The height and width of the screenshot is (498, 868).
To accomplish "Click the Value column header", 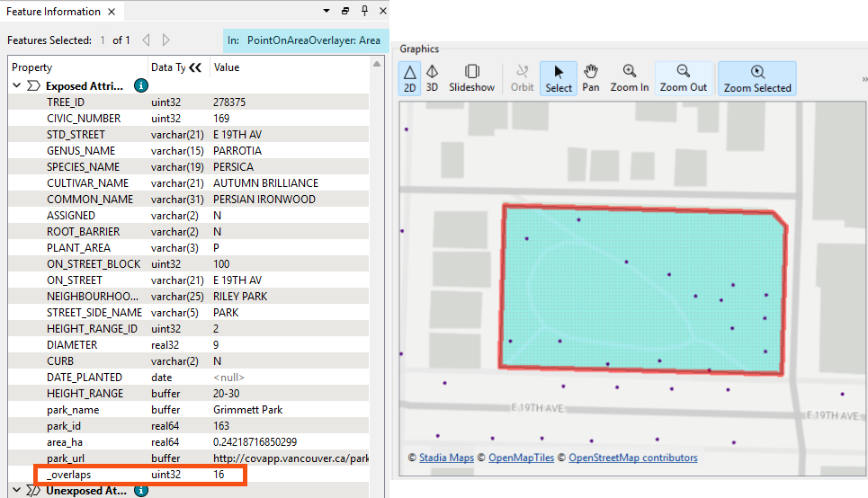I will click(x=227, y=67).
